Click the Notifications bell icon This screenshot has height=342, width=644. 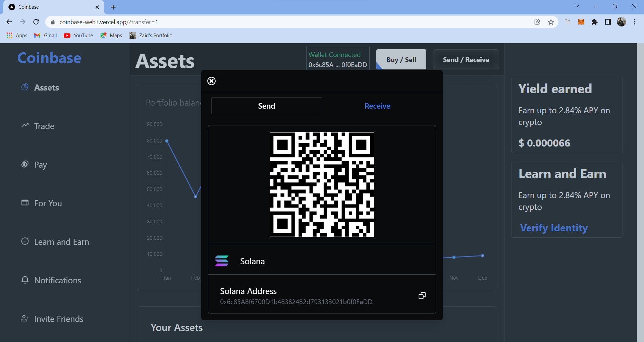tap(25, 280)
